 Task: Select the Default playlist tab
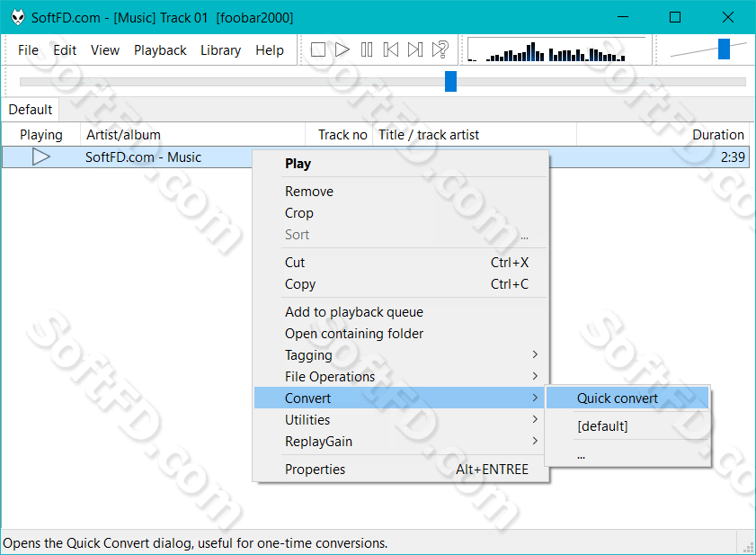pyautogui.click(x=31, y=110)
